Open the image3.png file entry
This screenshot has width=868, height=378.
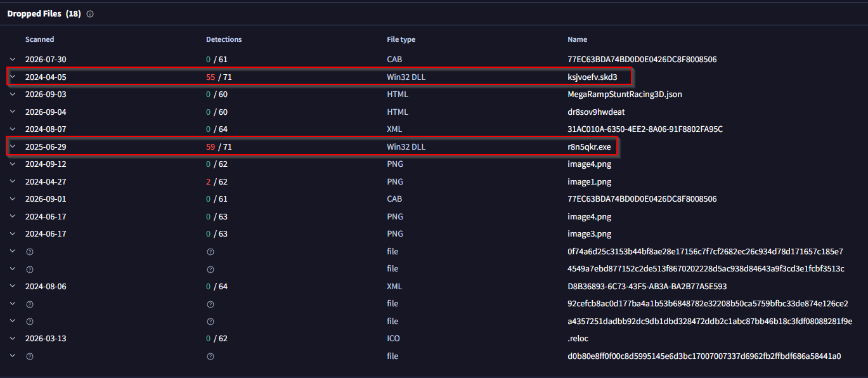[x=590, y=234]
